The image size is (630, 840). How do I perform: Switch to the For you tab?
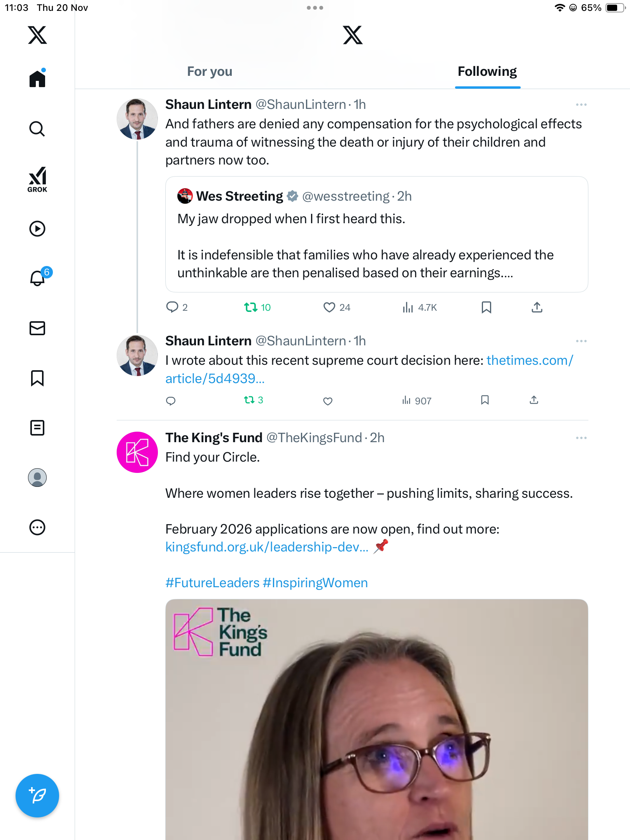click(210, 72)
